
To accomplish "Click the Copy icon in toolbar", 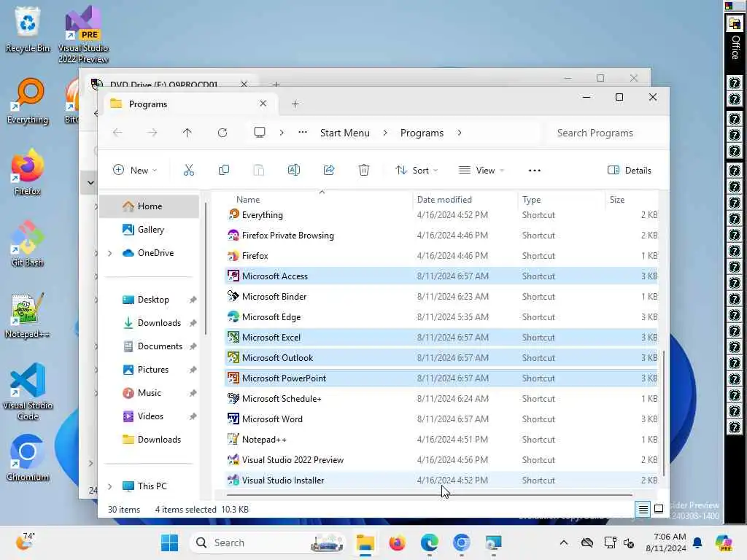I will click(223, 170).
